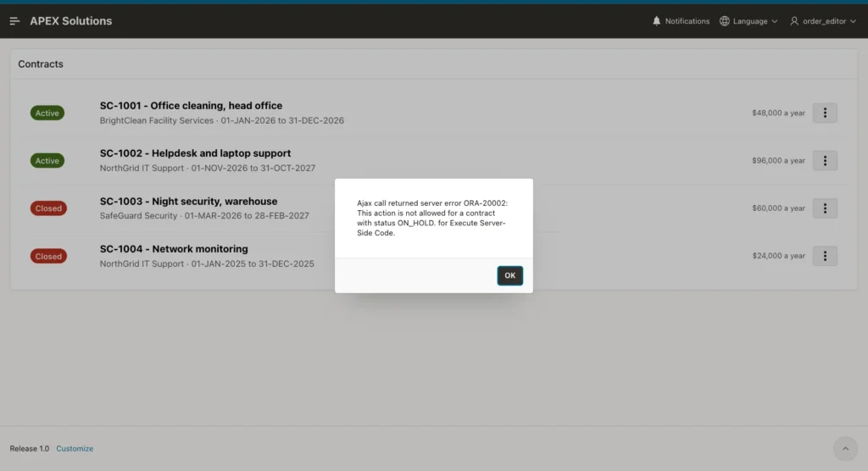Click OK in the error dialog
Screen dimensions: 868x471
click(x=509, y=275)
